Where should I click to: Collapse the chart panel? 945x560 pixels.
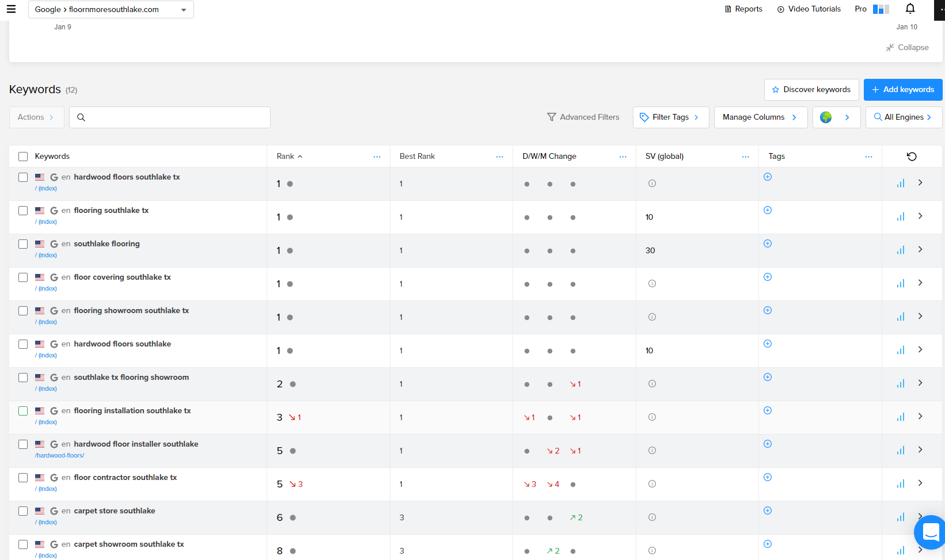click(908, 48)
